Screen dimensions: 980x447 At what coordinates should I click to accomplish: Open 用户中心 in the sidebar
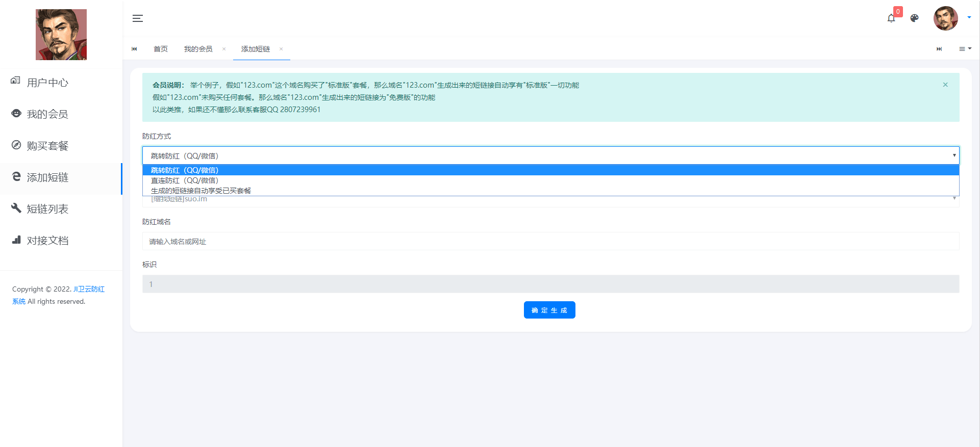[47, 83]
